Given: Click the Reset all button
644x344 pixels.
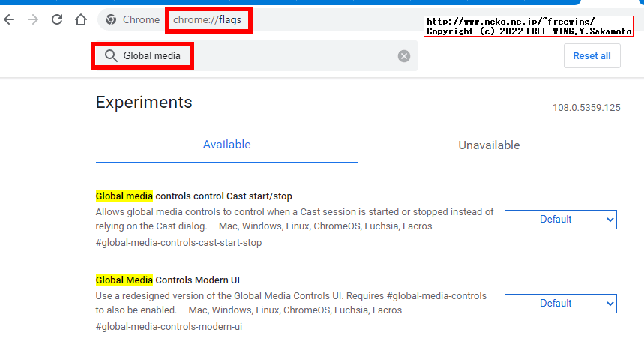Looking at the screenshot, I should (x=592, y=55).
